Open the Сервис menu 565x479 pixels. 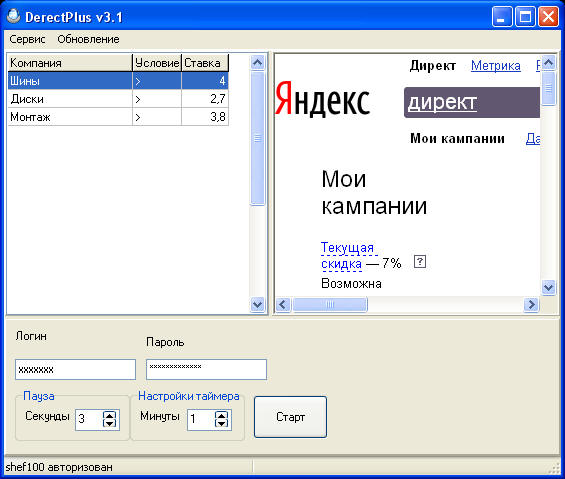click(x=27, y=39)
